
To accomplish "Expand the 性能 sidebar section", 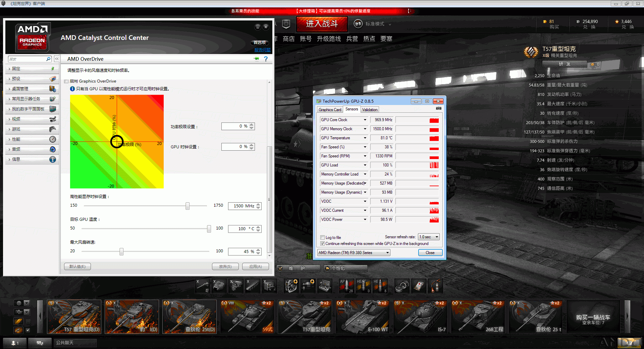I will 33,139.
